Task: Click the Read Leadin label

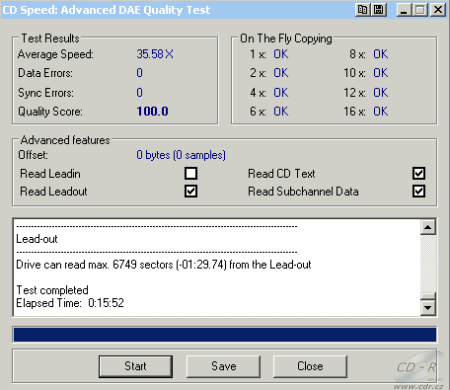Action: (x=50, y=174)
